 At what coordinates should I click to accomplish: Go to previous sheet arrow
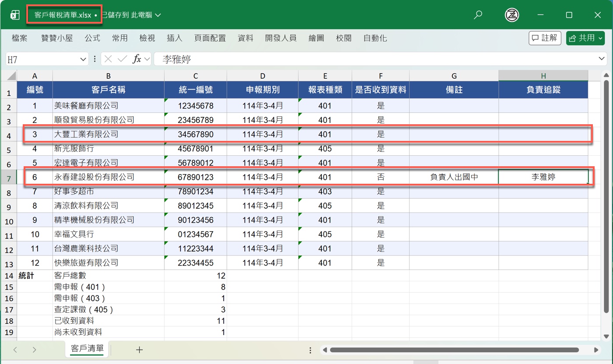(x=15, y=350)
